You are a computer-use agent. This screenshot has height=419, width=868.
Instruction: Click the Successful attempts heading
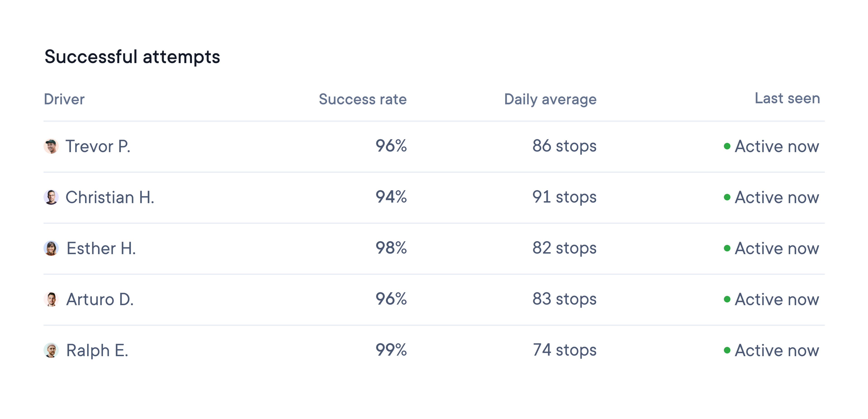133,57
